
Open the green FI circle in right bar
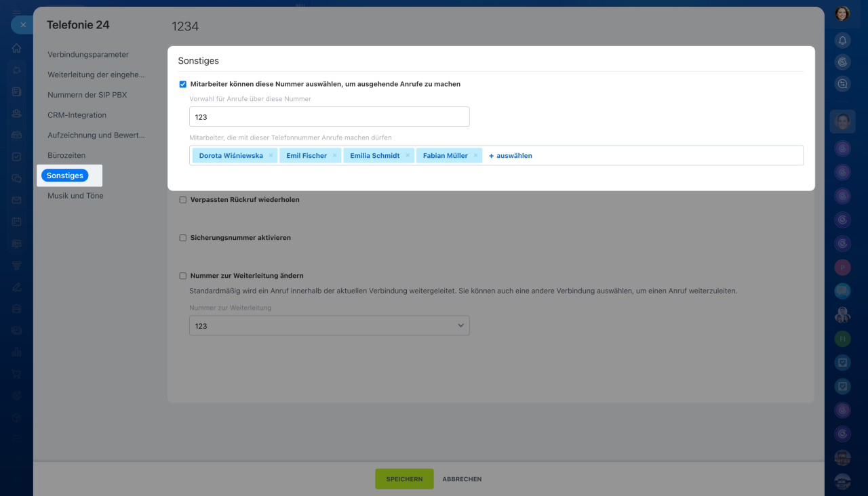tap(842, 338)
